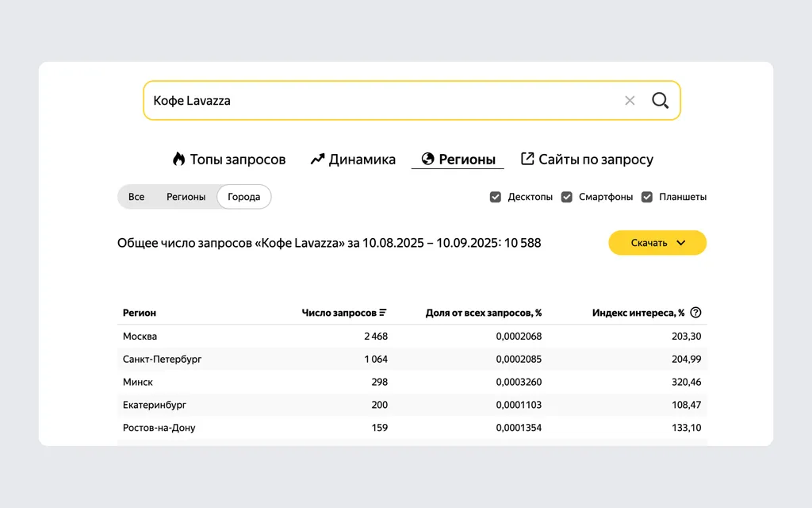The height and width of the screenshot is (508, 812).
Task: Uncheck the Планшеты checkbox
Action: (647, 197)
